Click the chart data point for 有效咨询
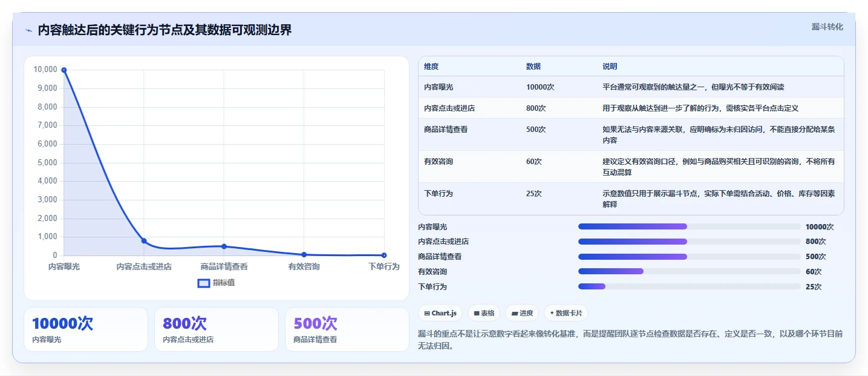Screen dimensions: 868x376 (304, 255)
